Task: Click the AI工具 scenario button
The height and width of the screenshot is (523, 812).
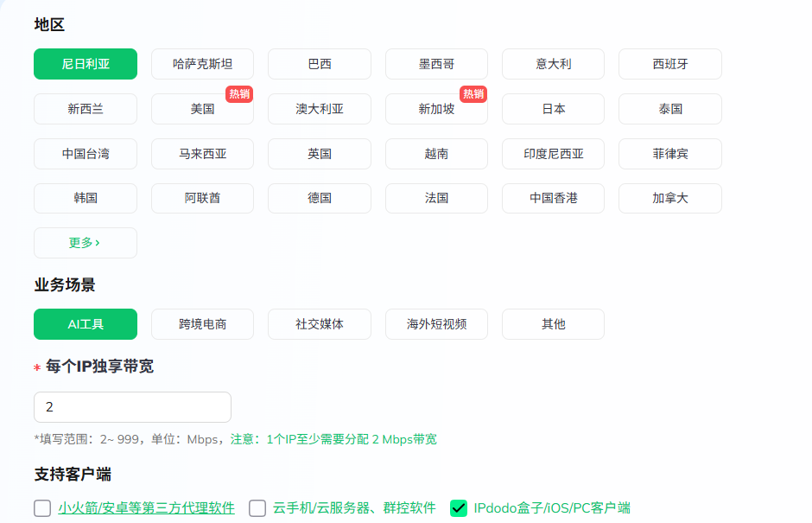Action: pos(86,324)
